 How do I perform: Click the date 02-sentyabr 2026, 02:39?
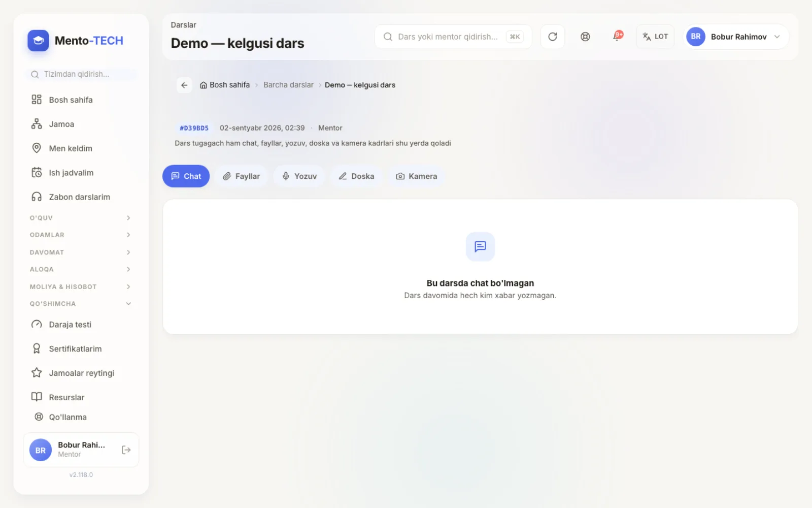262,128
